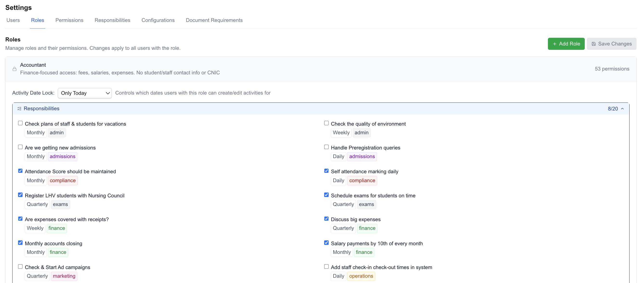The width and height of the screenshot is (644, 283).
Task: Click the Save Changes button
Action: (x=611, y=44)
